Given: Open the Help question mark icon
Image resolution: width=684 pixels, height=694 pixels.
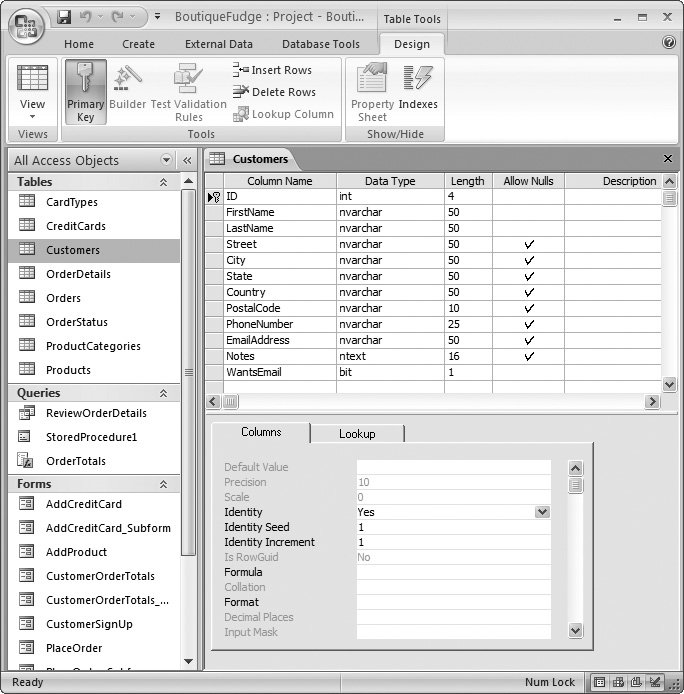Looking at the screenshot, I should pos(669,43).
